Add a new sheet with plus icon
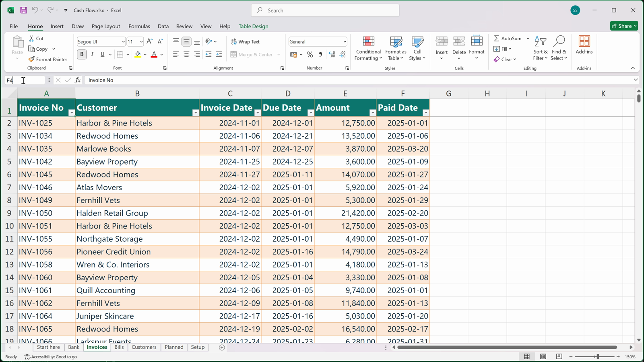 (222, 347)
